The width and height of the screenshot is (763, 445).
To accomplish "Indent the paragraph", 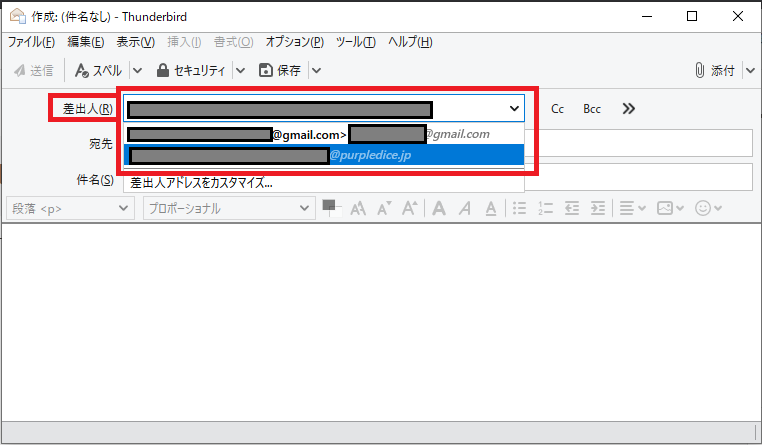I will 598,208.
